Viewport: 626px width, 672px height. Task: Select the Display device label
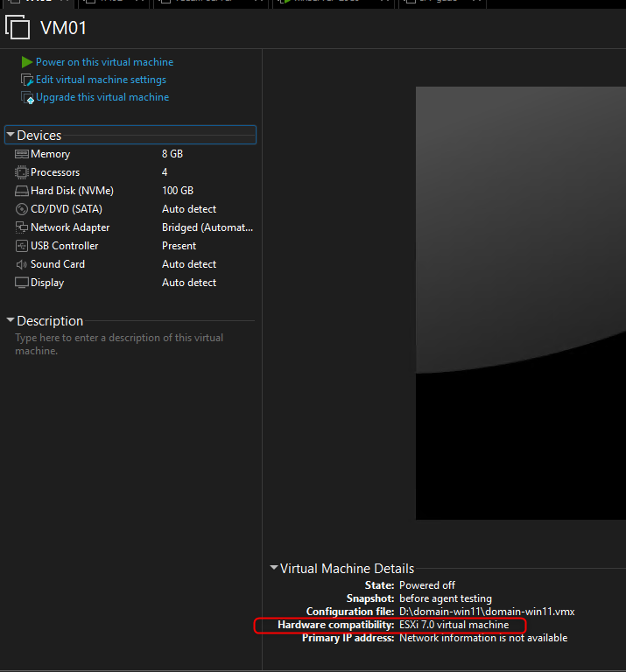coord(47,283)
